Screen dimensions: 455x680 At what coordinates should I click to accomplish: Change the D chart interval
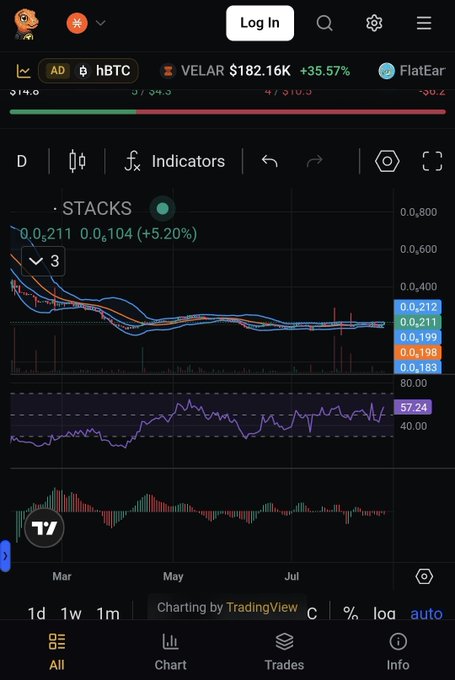point(22,161)
